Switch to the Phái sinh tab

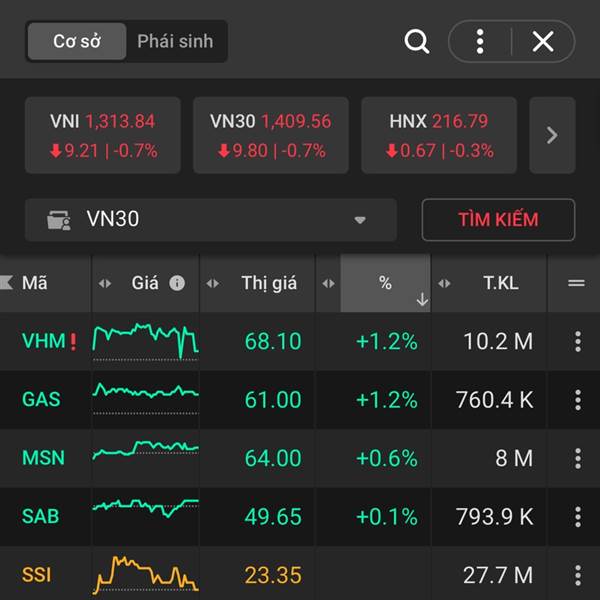click(175, 42)
